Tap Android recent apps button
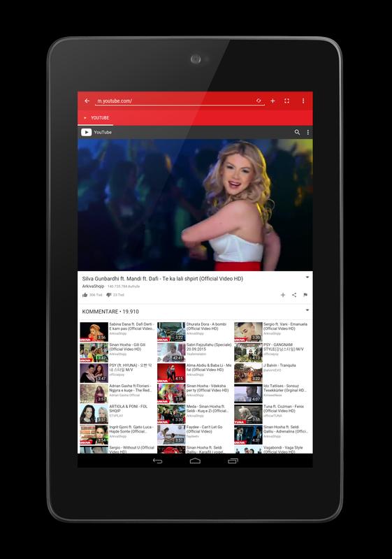 pyautogui.click(x=233, y=461)
